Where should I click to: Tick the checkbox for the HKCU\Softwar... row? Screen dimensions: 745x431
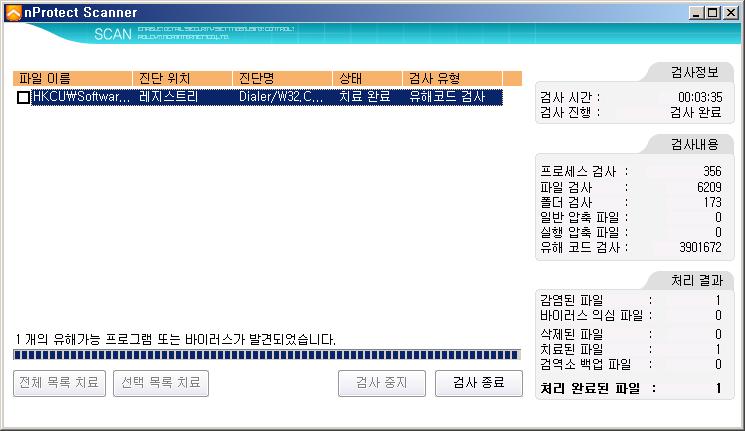[x=23, y=97]
